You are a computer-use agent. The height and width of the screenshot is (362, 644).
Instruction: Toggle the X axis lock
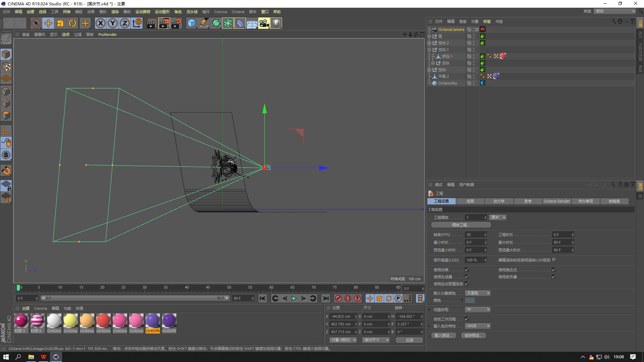coord(100,23)
